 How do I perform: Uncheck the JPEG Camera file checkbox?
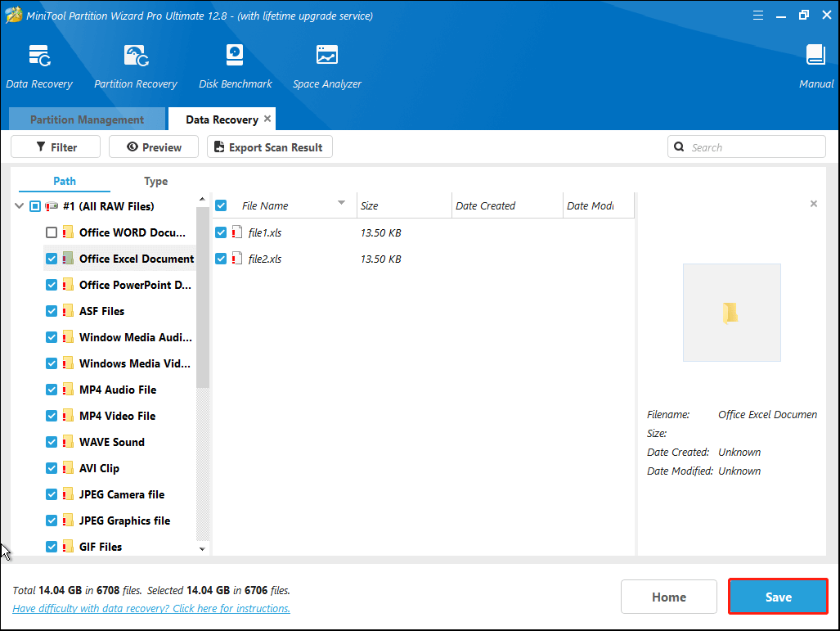(52, 494)
